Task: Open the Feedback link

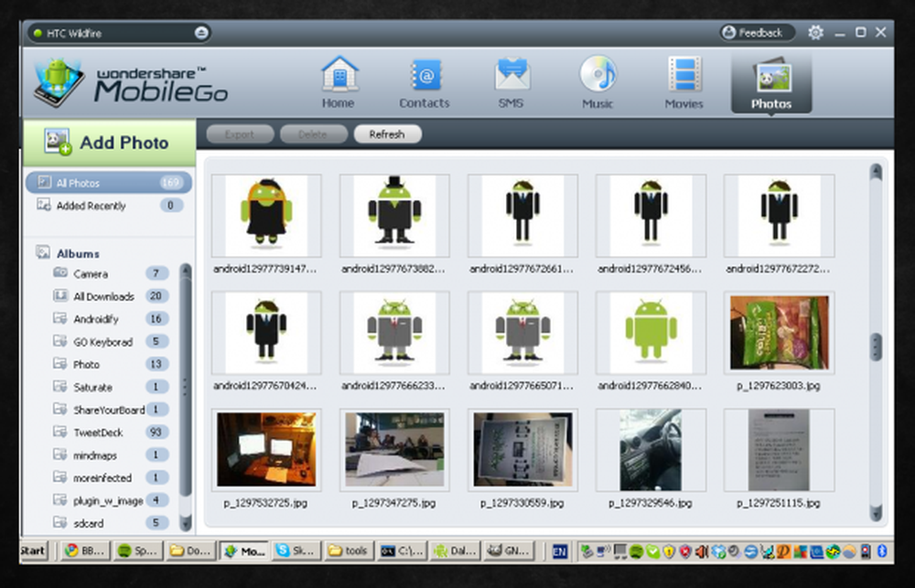Action: coord(757,33)
